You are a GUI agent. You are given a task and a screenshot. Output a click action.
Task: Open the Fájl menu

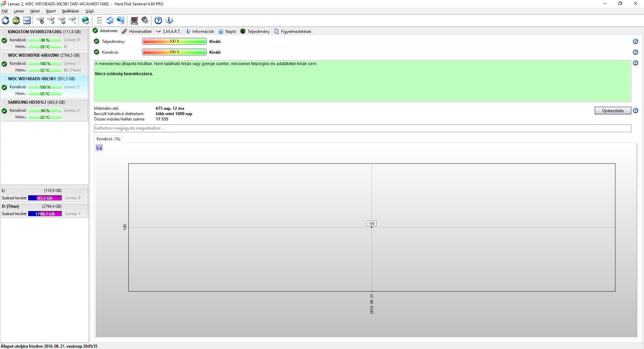pos(5,11)
